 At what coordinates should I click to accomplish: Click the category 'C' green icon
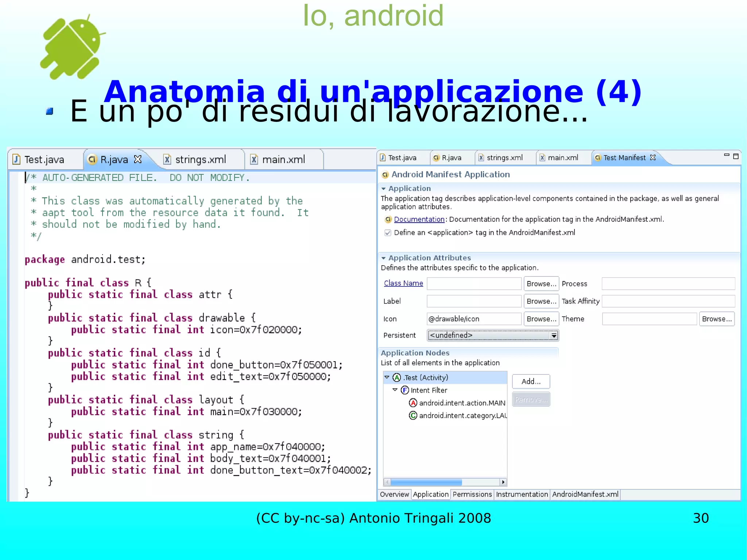point(413,416)
